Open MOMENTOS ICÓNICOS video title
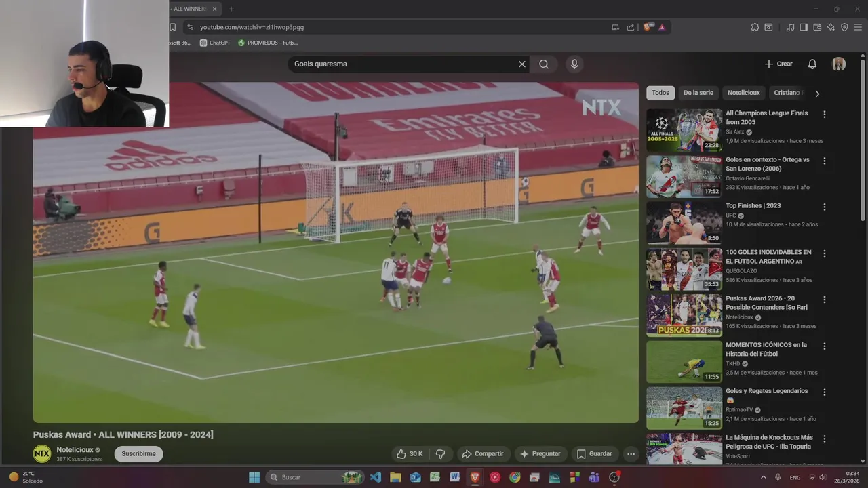The height and width of the screenshot is (488, 868). point(766,349)
